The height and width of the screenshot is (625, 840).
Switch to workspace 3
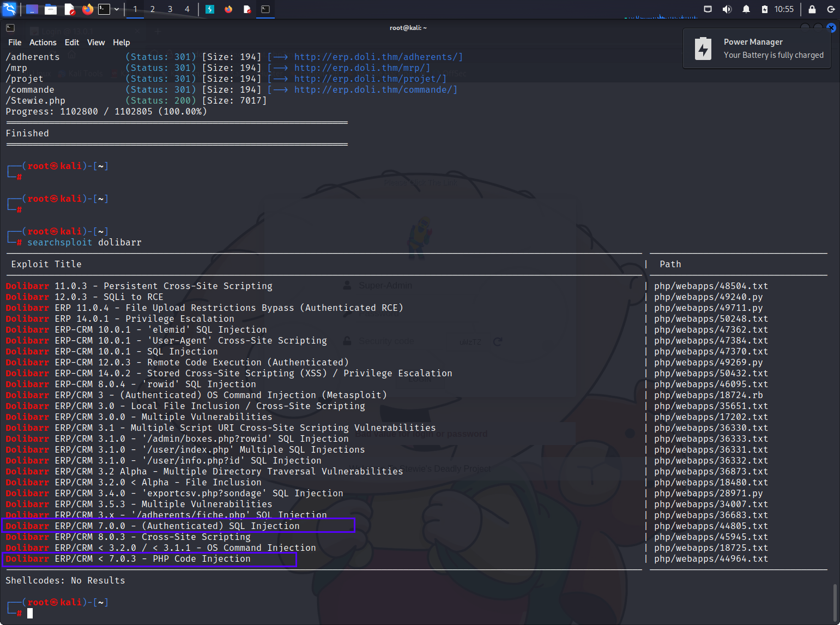click(x=170, y=9)
